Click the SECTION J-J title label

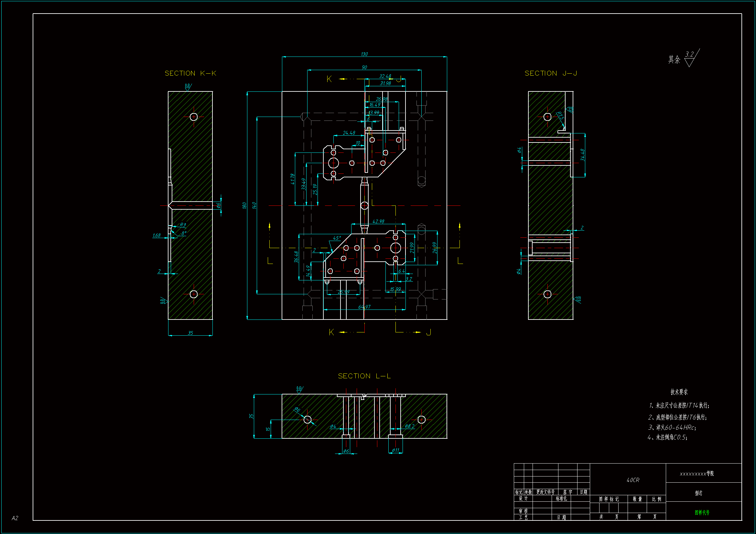(x=551, y=73)
